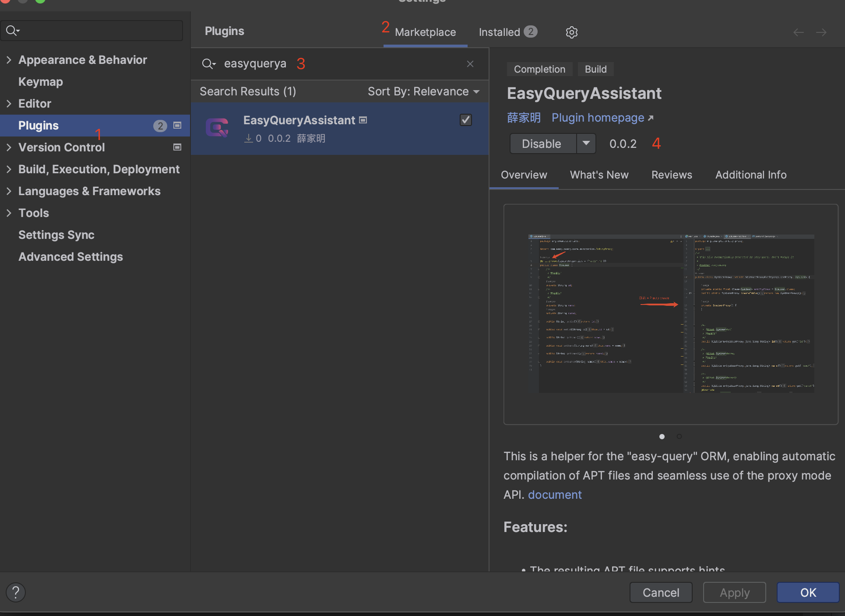Switch to the Marketplace tab

point(425,32)
